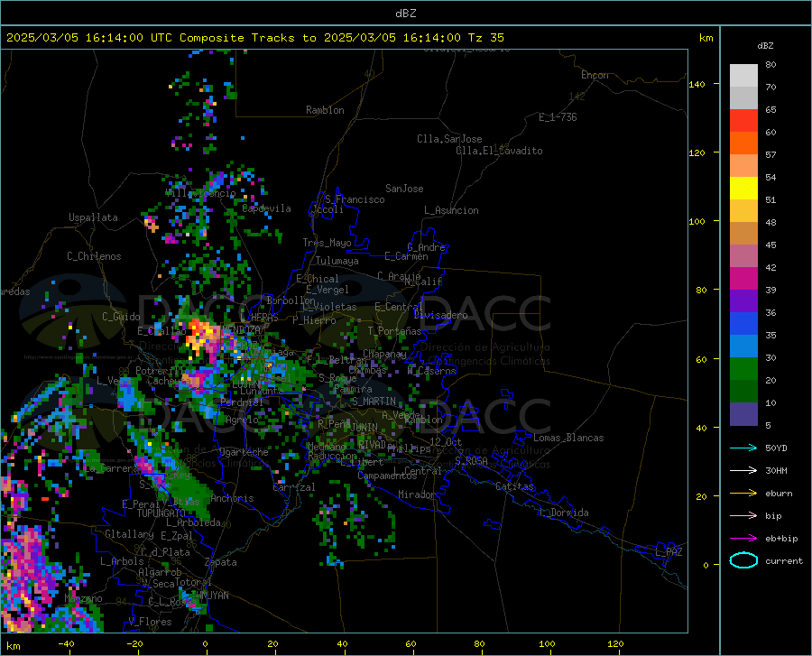Click the 'current' legend label
Image resolution: width=812 pixels, height=656 pixels.
click(x=784, y=560)
